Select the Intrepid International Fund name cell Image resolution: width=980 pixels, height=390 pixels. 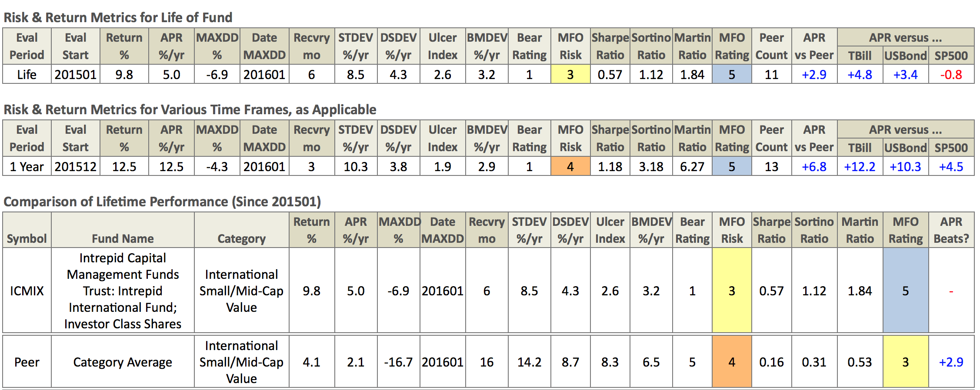point(123,291)
